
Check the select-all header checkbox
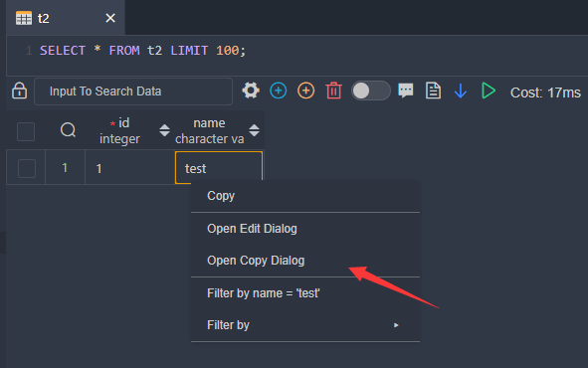coord(26,131)
